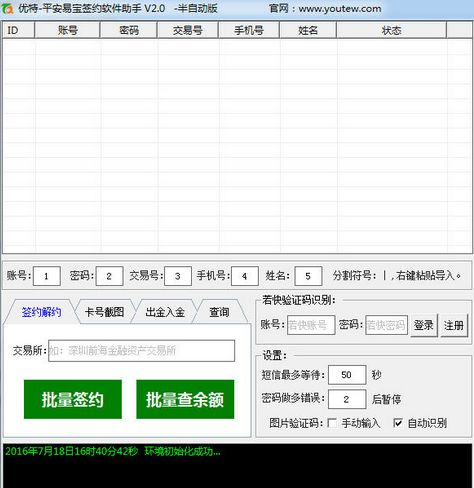Image resolution: width=474 pixels, height=488 pixels.
Task: Uncheck the 自动识别 checkbox
Action: 397,423
